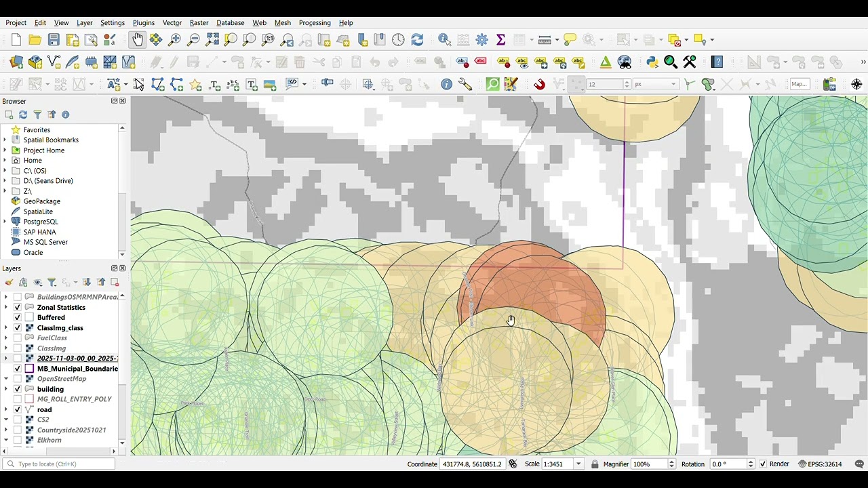The height and width of the screenshot is (488, 868).
Task: Click the Browser panel refresh icon
Action: pos(23,115)
